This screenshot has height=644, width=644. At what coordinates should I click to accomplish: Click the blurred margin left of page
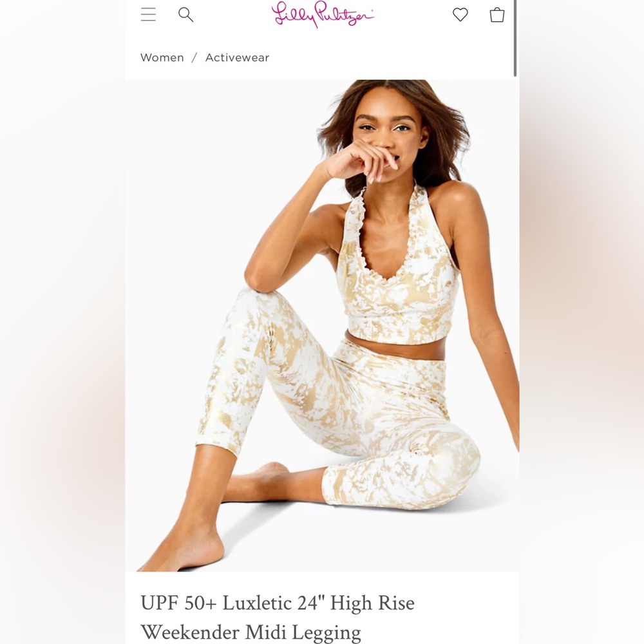62,322
